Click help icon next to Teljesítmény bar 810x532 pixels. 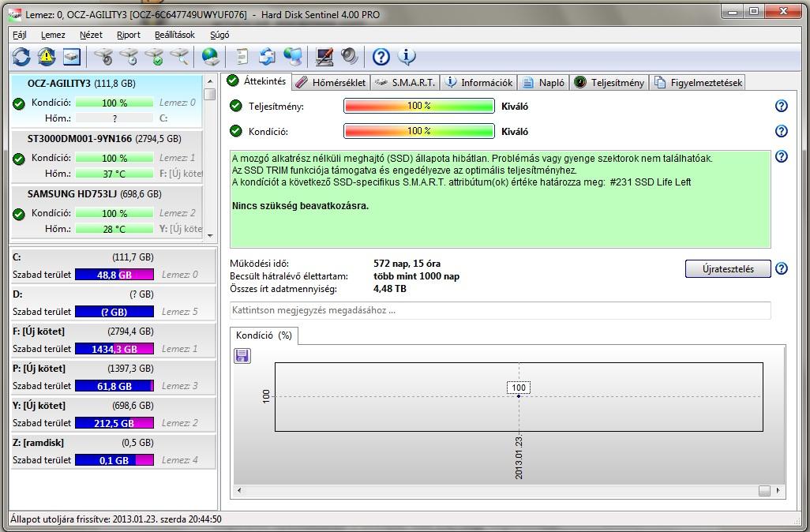click(782, 106)
